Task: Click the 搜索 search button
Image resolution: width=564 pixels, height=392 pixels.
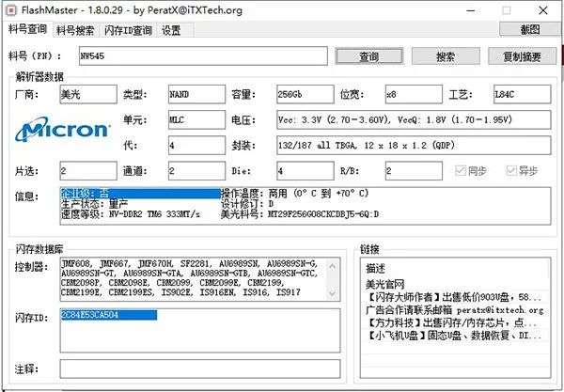Action: coord(446,56)
